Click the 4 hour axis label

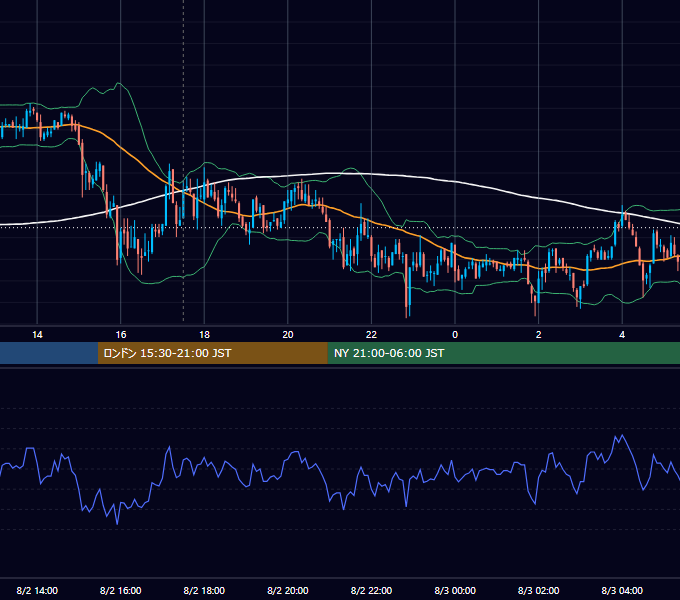click(622, 335)
